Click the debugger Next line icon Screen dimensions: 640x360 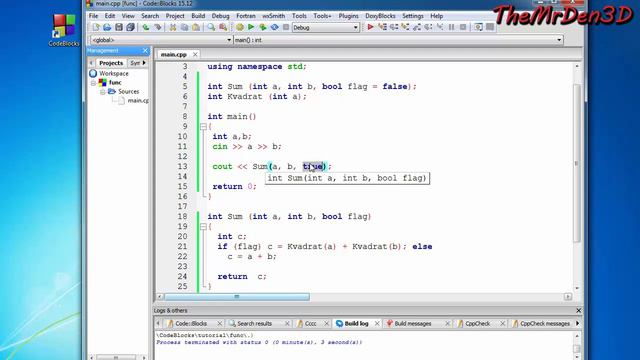[394, 27]
